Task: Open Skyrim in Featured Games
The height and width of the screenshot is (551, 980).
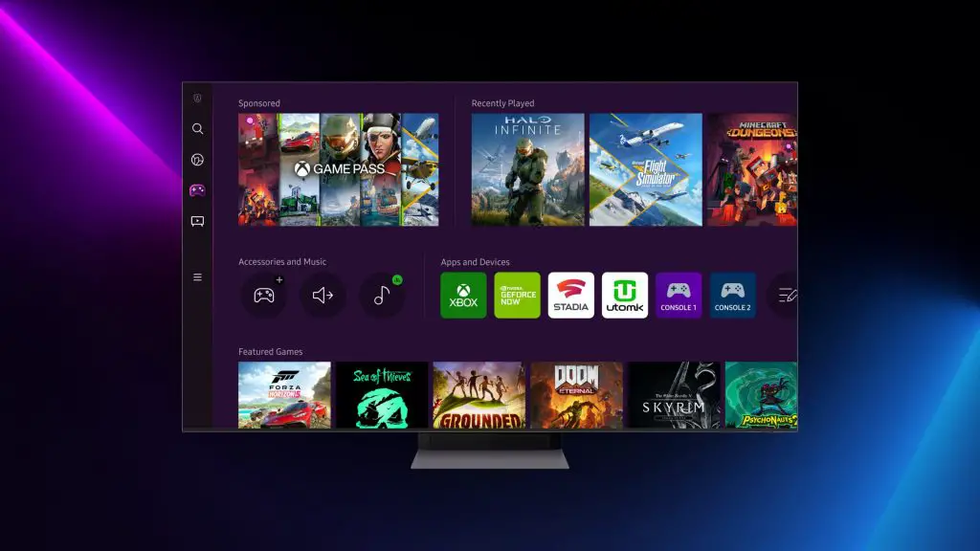Action: (675, 395)
